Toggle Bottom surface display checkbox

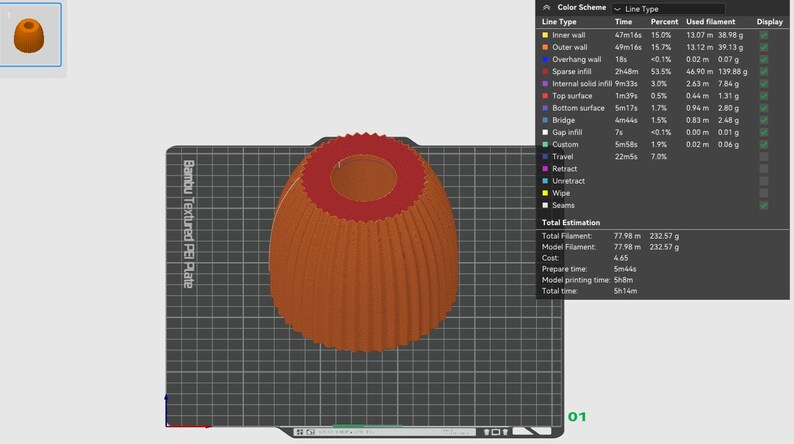764,108
